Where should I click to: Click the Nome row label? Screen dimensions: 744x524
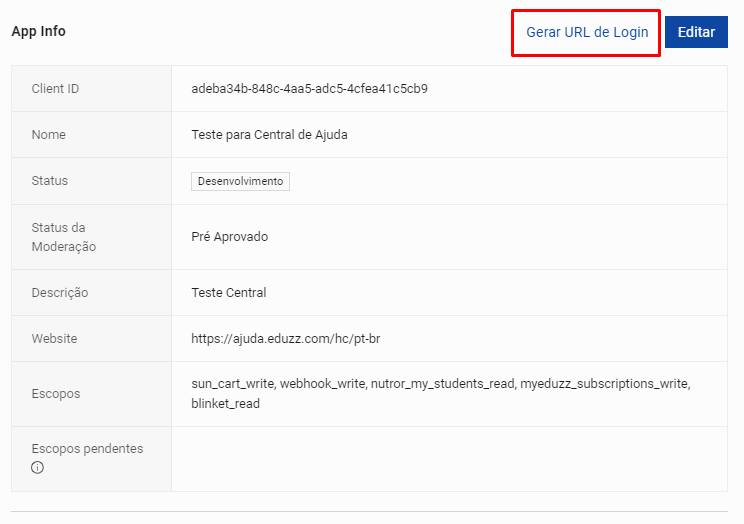click(x=48, y=135)
